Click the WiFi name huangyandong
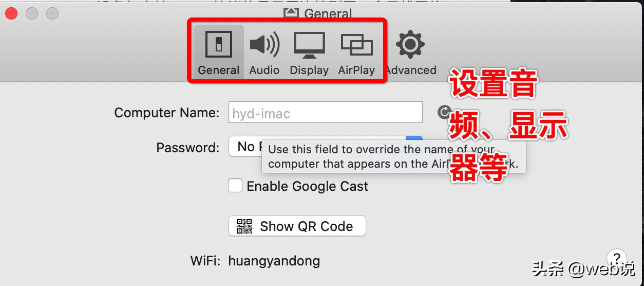The width and height of the screenshot is (644, 286). pyautogui.click(x=274, y=261)
